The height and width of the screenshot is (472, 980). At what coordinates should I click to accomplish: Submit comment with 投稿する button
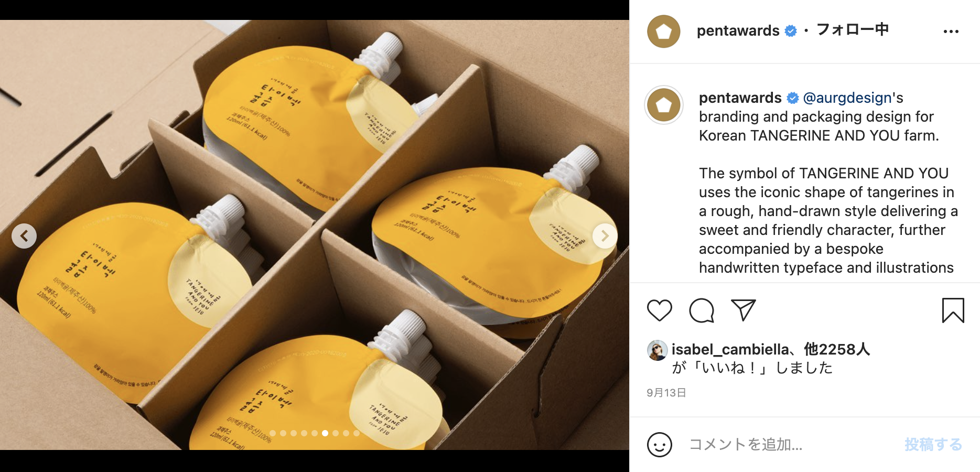click(933, 445)
